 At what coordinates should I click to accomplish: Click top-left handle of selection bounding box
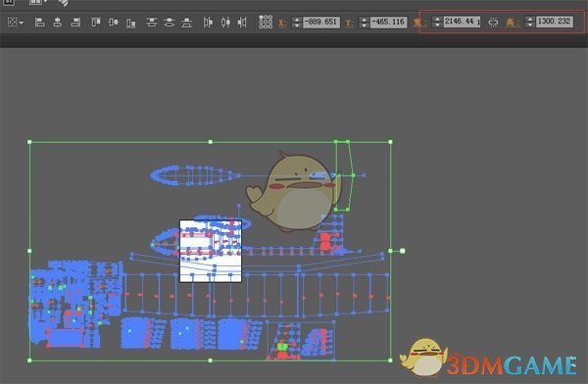click(x=29, y=142)
